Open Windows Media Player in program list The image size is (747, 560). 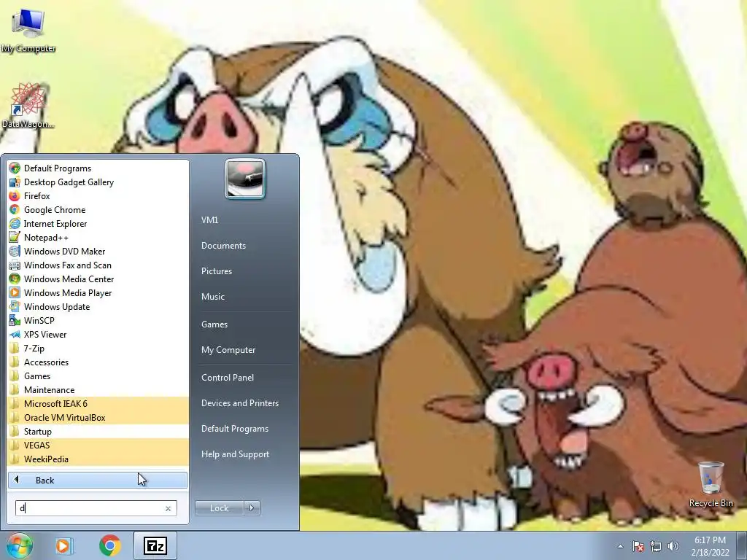pos(98,292)
